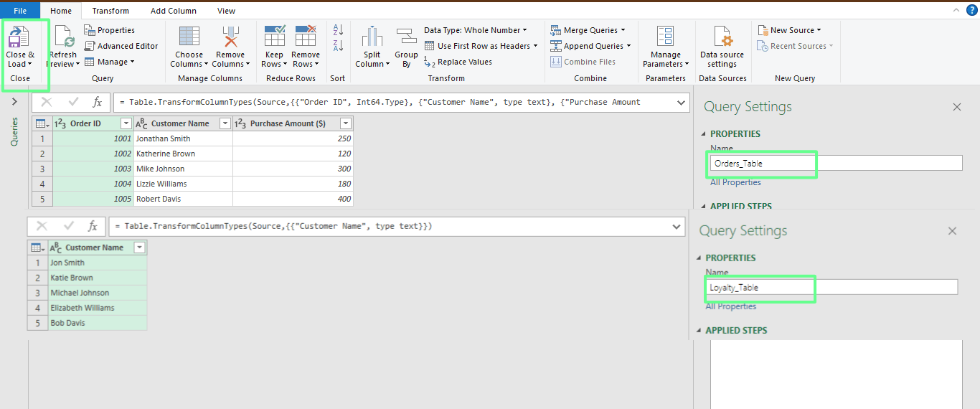Collapse the APPLIED STEPS section under Loyalty_Table

699,331
